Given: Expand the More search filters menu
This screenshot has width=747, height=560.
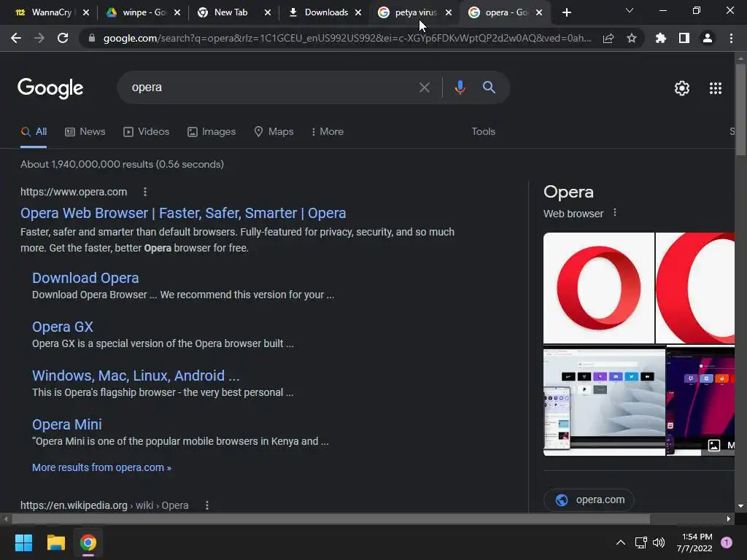Looking at the screenshot, I should tap(328, 132).
